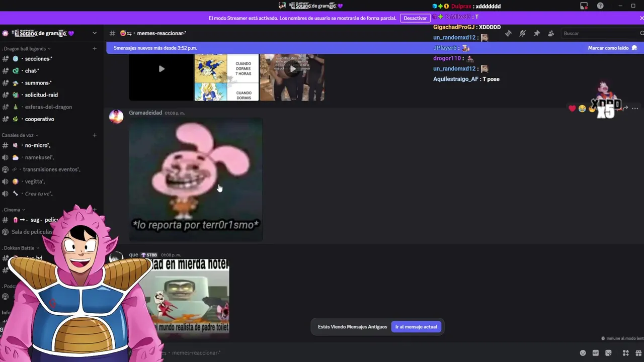This screenshot has width=644, height=362.
Task: Collapse the Cinema category
Action: point(14,210)
